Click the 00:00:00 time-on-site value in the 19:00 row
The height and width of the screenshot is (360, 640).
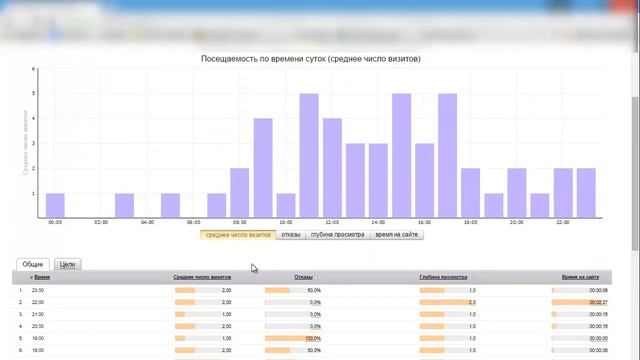tap(598, 338)
